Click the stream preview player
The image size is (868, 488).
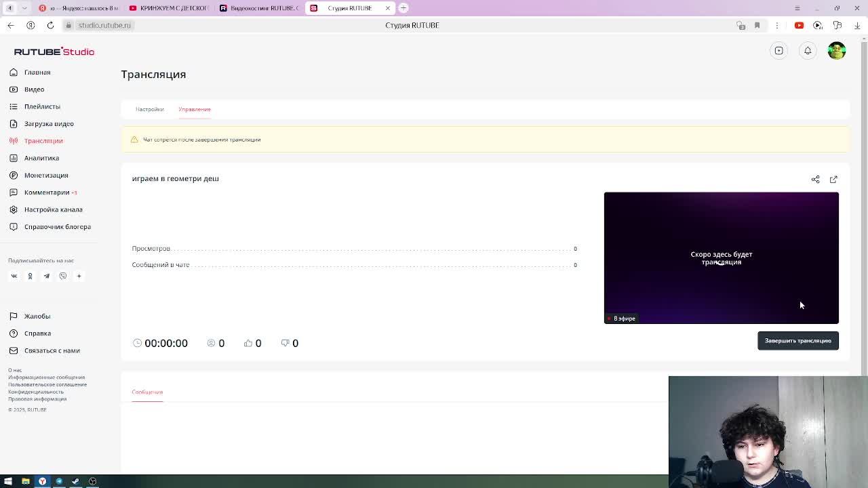pos(722,258)
